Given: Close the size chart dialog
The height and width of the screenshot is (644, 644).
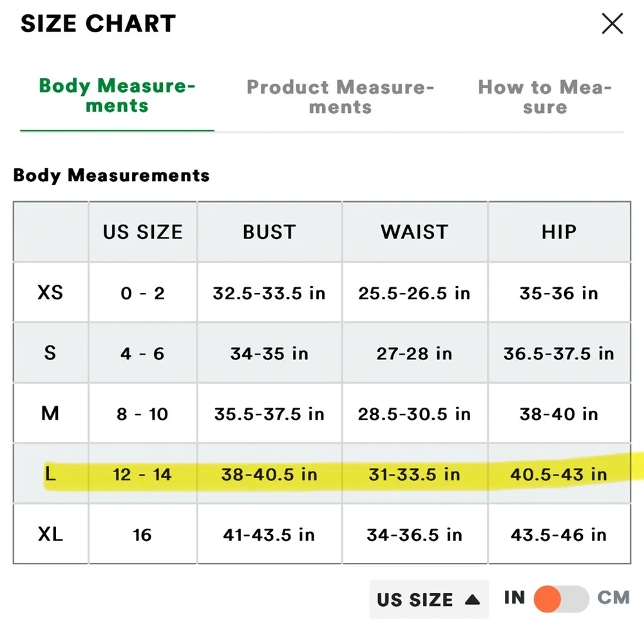Looking at the screenshot, I should coord(612,23).
